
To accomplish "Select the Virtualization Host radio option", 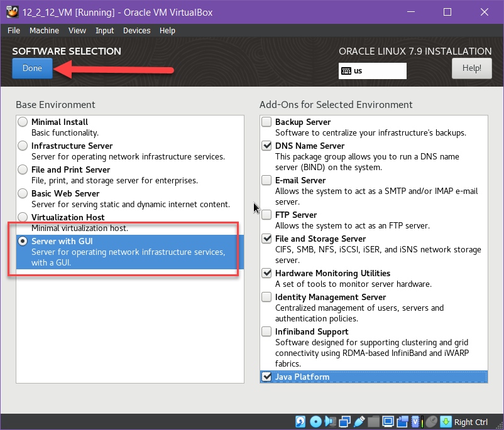I will pos(23,217).
